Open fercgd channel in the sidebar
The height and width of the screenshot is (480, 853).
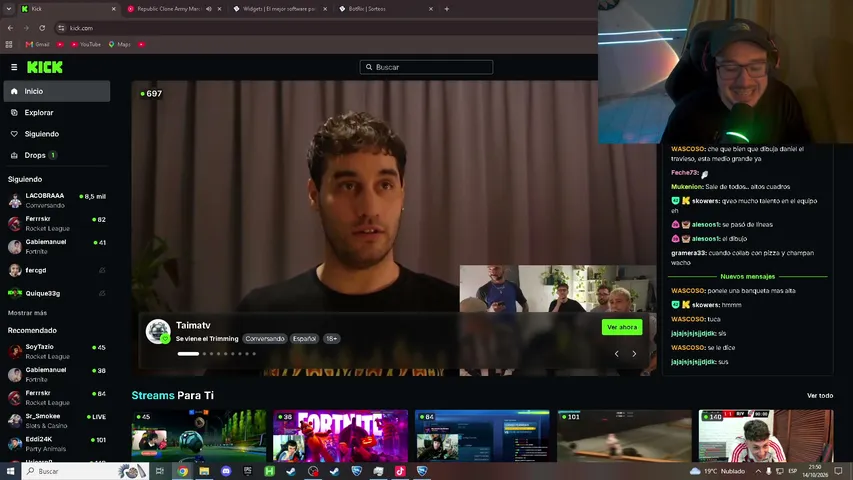[x=57, y=270]
